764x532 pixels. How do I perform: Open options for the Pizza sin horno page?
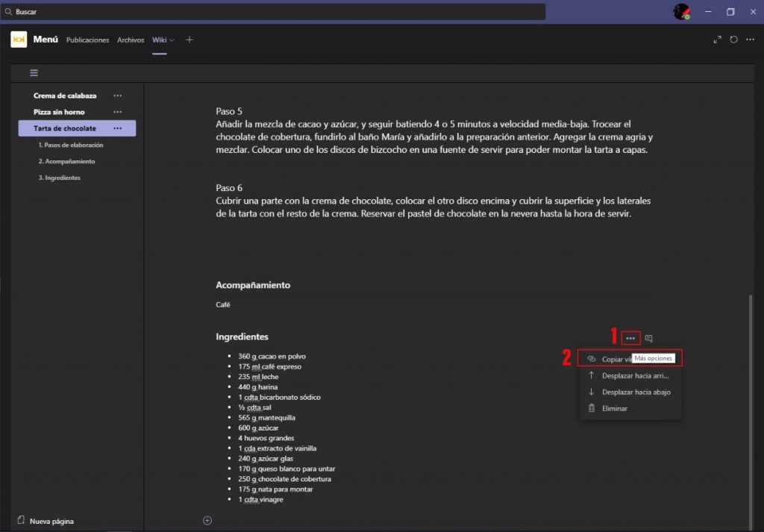117,112
